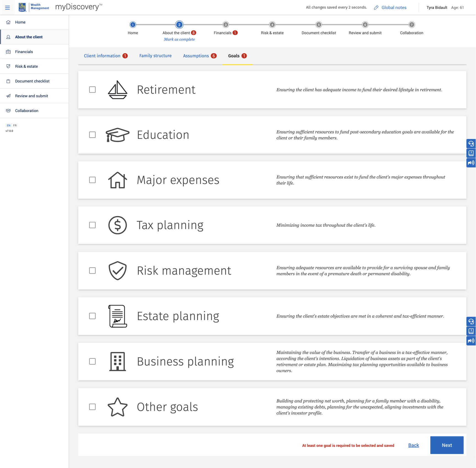Open upper announcements megaphone icon

[471, 163]
